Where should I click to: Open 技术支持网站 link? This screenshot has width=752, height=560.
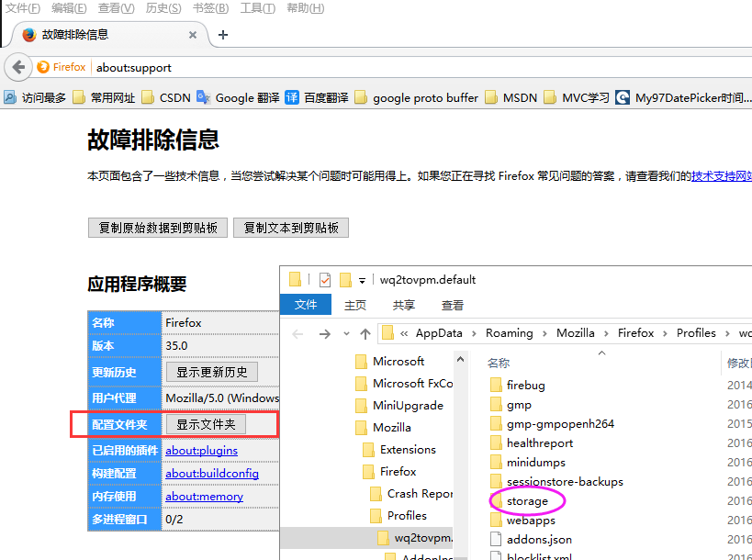[722, 176]
